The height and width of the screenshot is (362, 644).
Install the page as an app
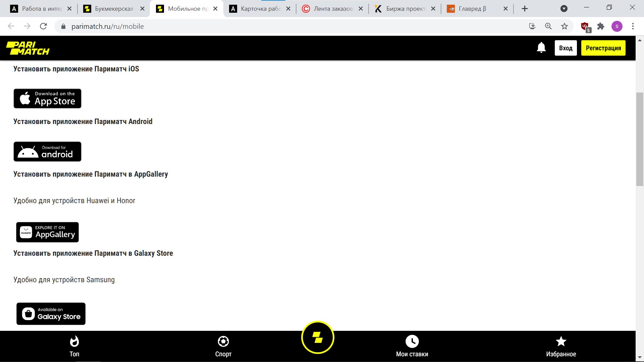(x=532, y=26)
